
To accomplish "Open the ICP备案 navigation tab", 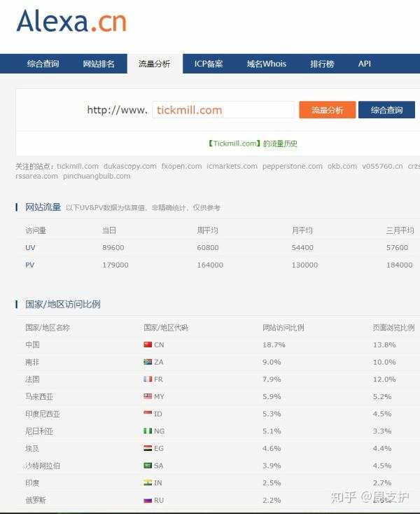I will coord(209,64).
